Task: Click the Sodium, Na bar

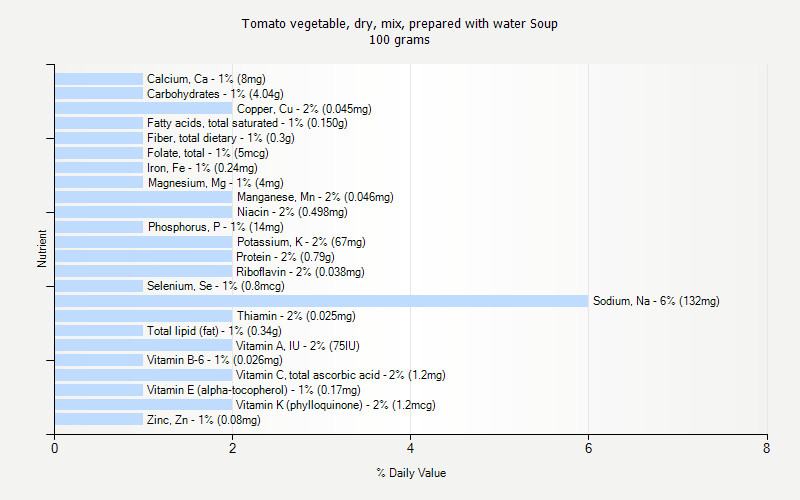Action: point(321,301)
